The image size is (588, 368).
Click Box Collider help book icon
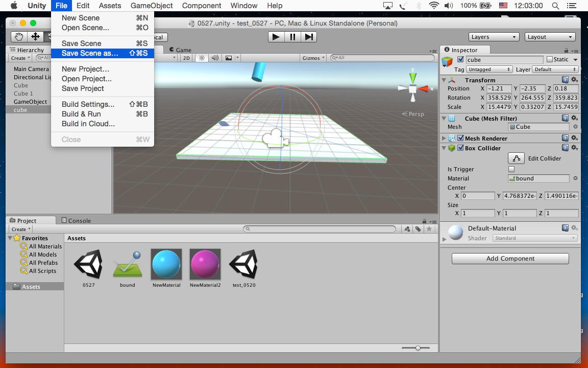click(565, 148)
